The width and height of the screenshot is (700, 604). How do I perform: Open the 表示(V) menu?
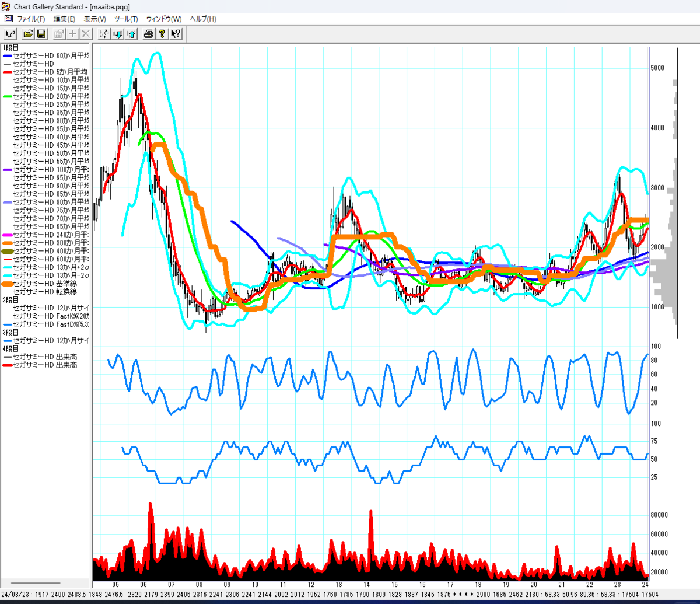95,19
